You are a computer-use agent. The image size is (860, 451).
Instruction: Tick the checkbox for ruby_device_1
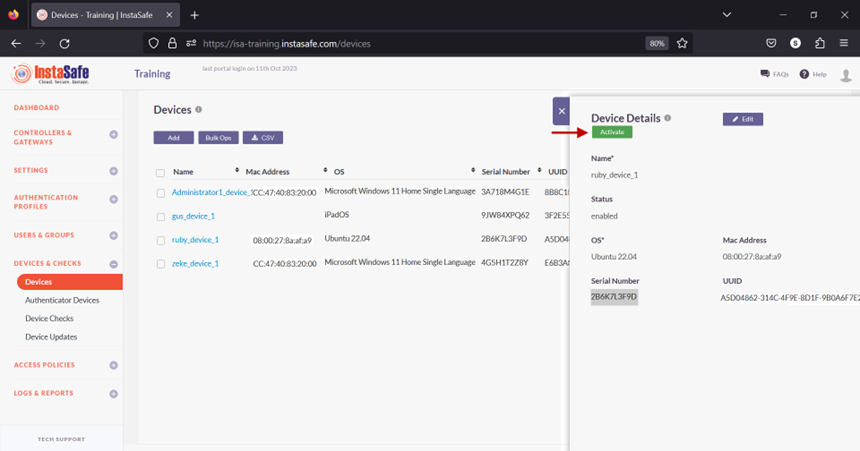[161, 240]
